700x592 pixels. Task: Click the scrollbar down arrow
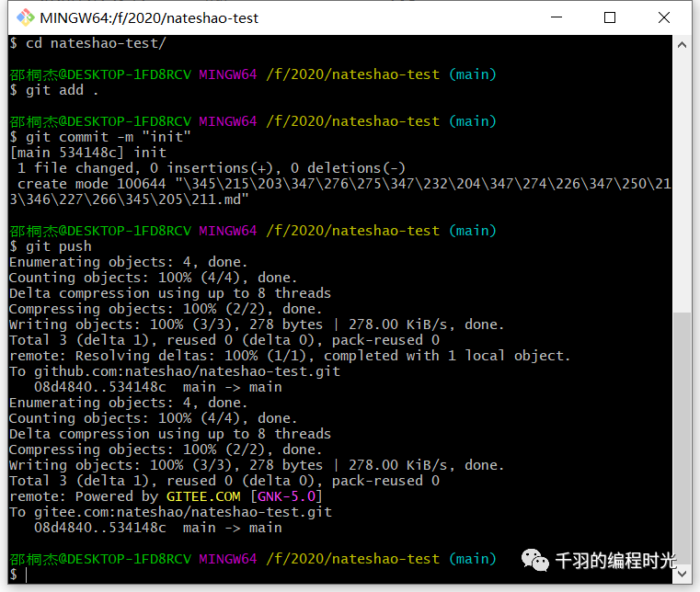(682, 574)
